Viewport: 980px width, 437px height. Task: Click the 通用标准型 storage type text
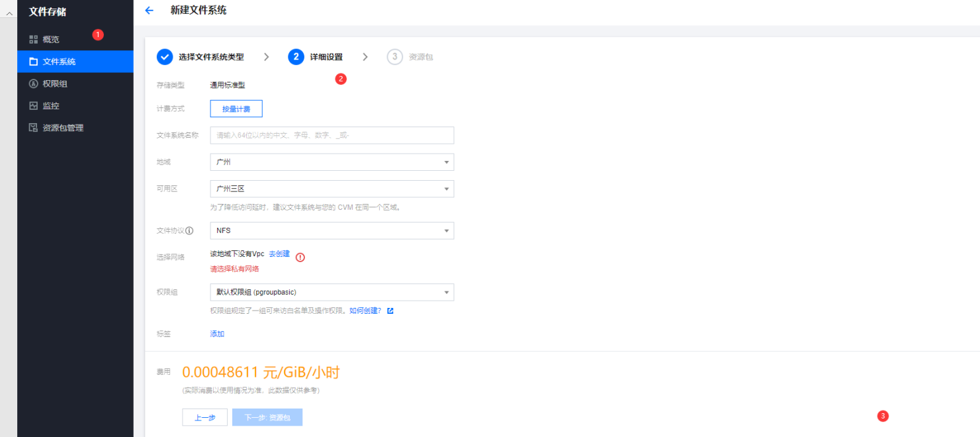[x=228, y=85]
